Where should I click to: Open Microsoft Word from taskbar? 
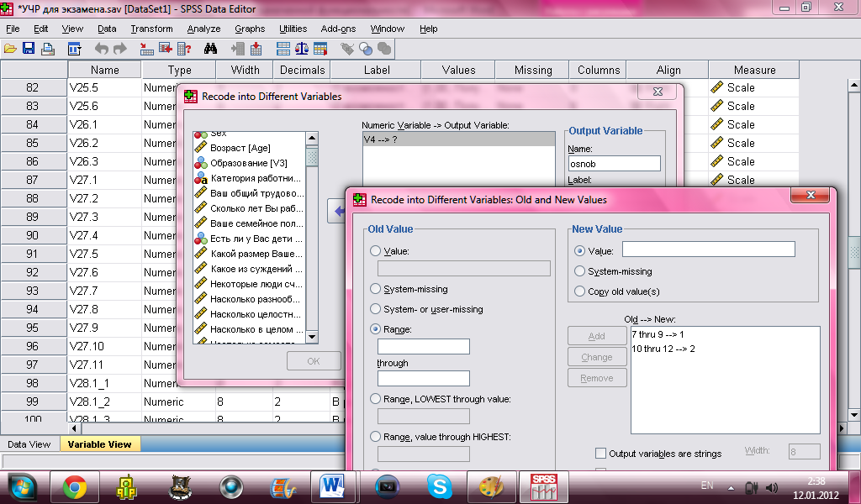333,487
